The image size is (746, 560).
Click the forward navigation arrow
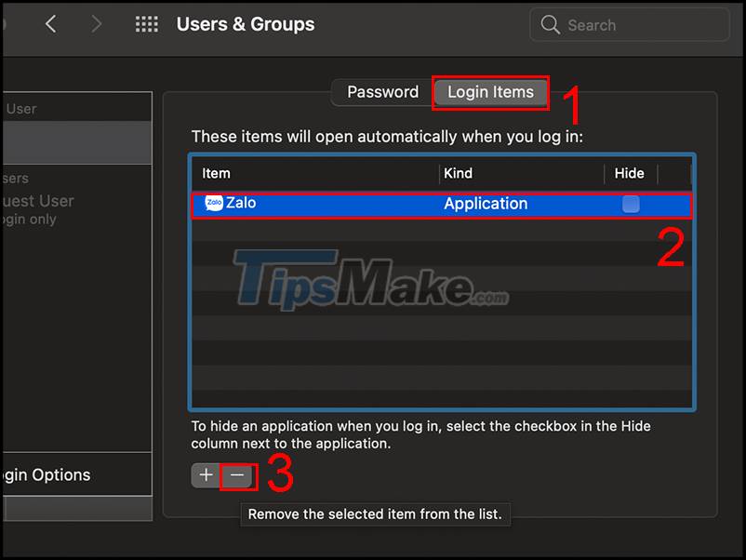tap(97, 24)
